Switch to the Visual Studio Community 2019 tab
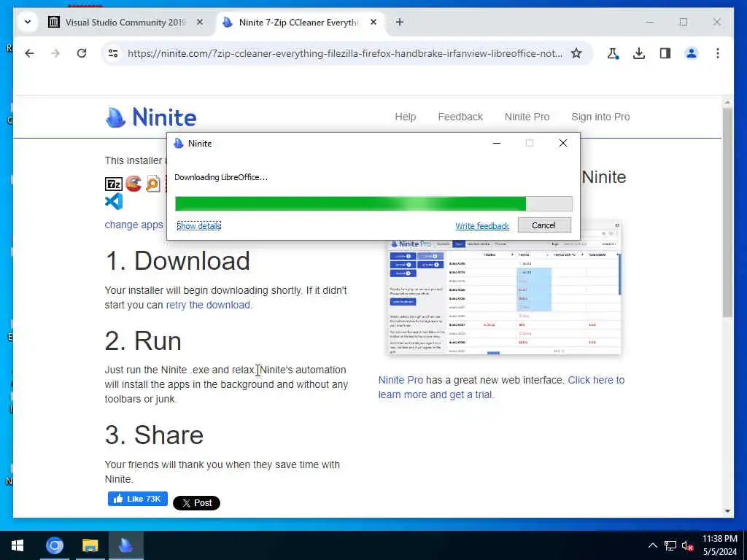The image size is (747, 560). tap(125, 23)
